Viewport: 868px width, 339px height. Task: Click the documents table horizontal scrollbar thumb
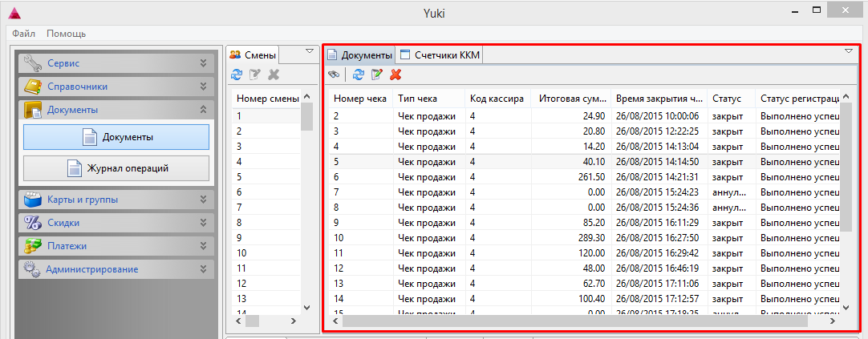coord(574,321)
